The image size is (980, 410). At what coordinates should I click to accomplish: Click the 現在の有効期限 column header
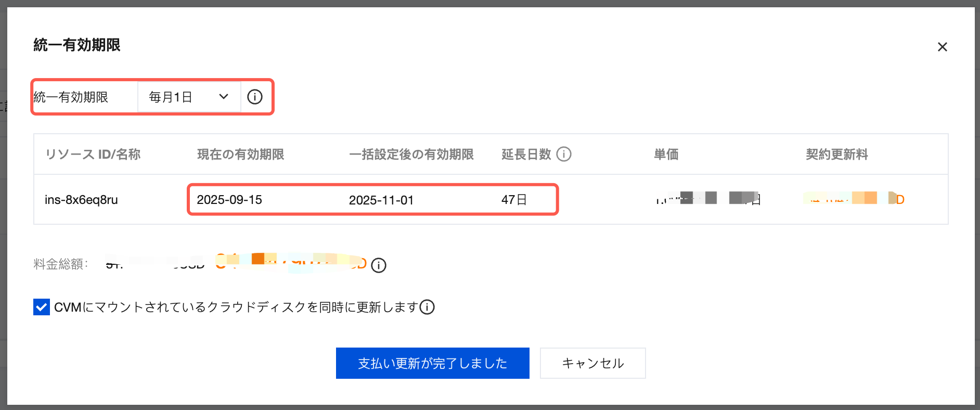point(240,155)
